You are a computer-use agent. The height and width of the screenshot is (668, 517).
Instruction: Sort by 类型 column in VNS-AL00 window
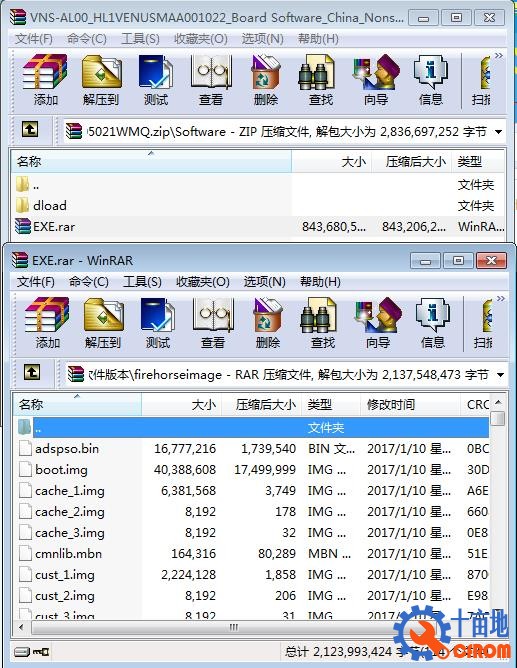(x=478, y=161)
